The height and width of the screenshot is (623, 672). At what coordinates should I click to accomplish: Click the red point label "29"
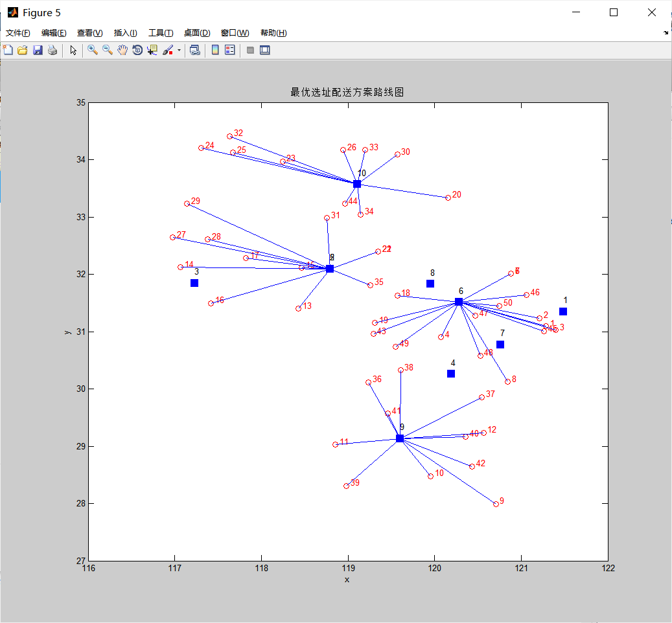coord(196,201)
